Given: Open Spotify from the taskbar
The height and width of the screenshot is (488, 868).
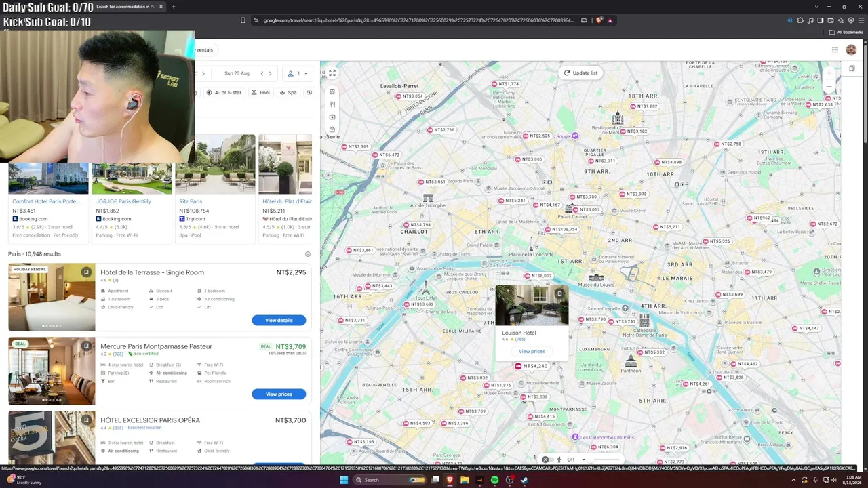Looking at the screenshot, I should point(494,480).
